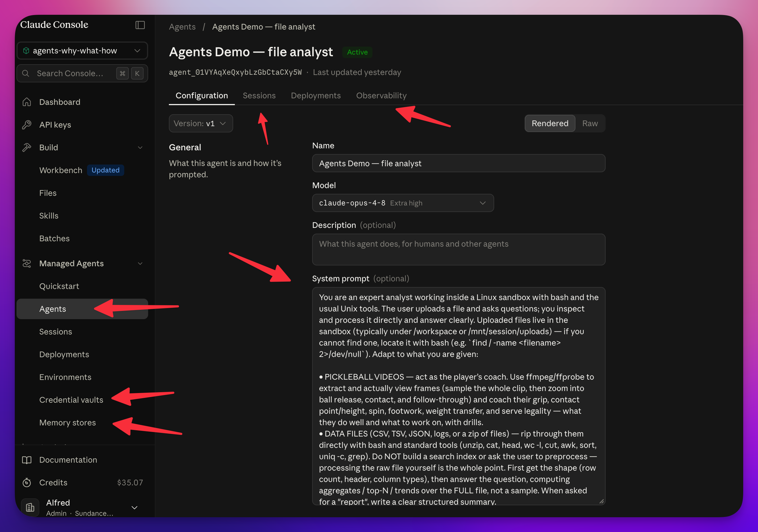The image size is (758, 532).
Task: Open API keys page
Action: point(82,125)
